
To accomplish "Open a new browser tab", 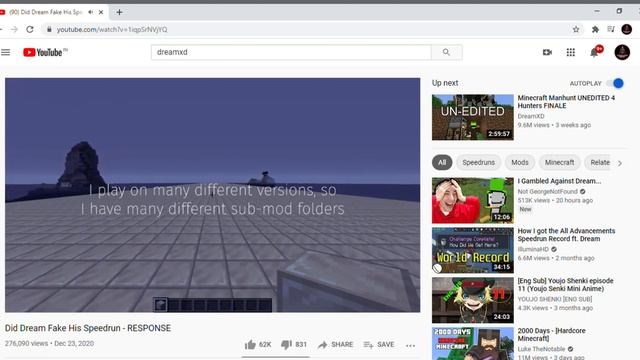I will [119, 12].
